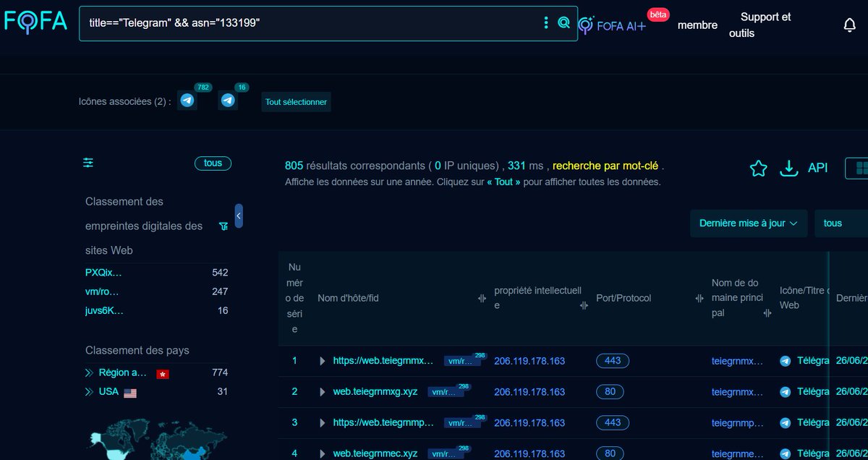Image resolution: width=868 pixels, height=460 pixels.
Task: Sort by Nom de domaine principal column
Action: (x=767, y=313)
